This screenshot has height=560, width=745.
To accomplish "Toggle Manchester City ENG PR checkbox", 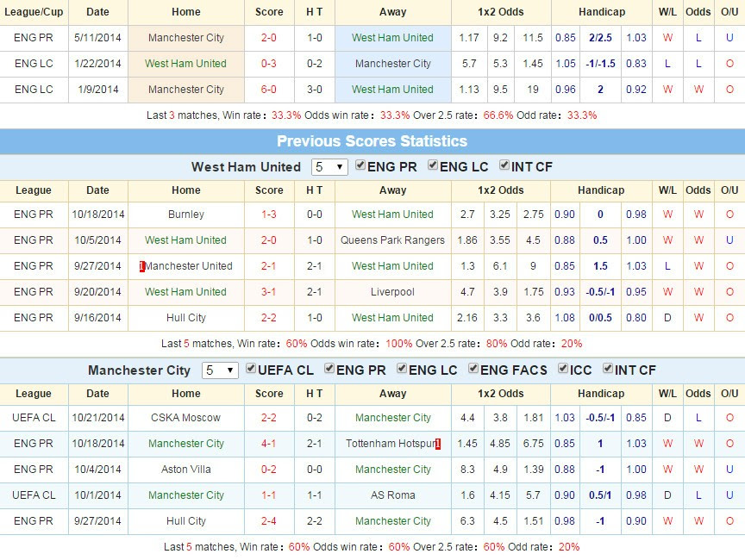I will coord(329,368).
